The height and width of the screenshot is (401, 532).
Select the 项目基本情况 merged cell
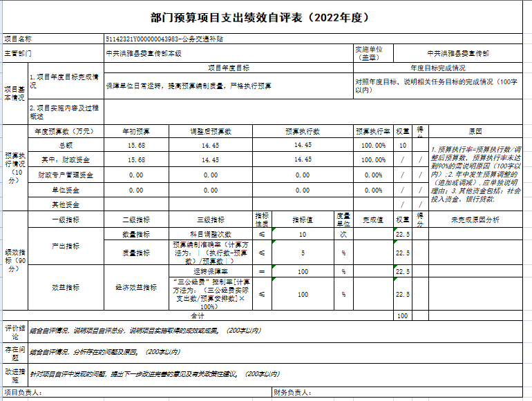(x=15, y=94)
